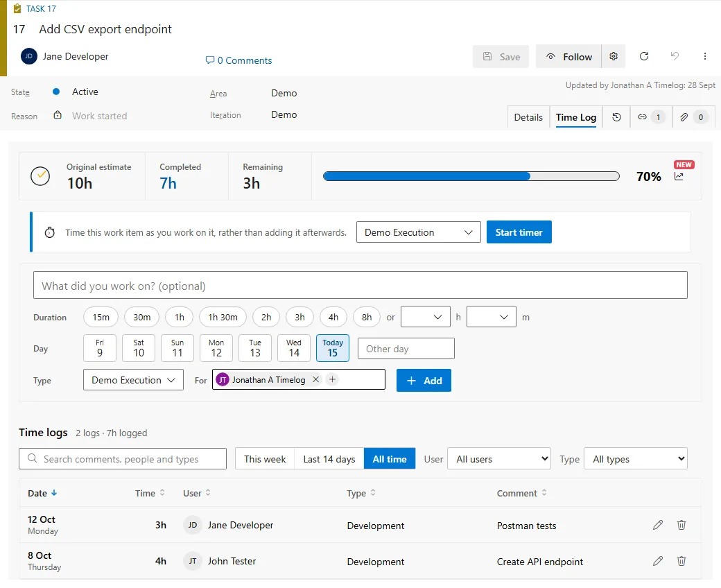
Task: Switch filter to Last 14 days
Action: [x=329, y=459]
